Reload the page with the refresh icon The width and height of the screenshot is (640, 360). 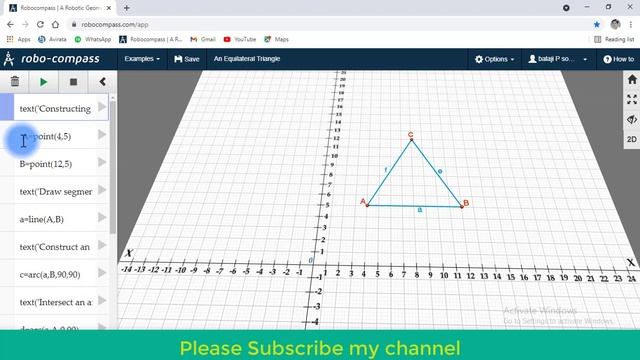(x=40, y=24)
